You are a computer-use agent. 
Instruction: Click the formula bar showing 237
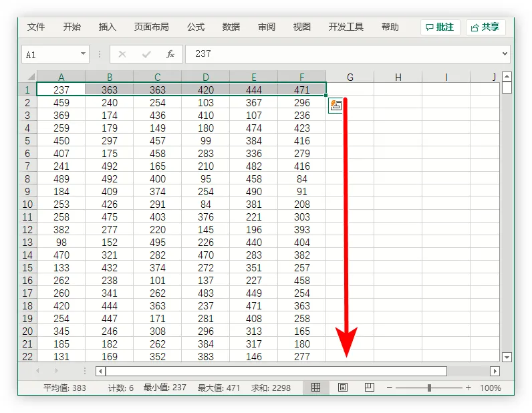coord(348,54)
